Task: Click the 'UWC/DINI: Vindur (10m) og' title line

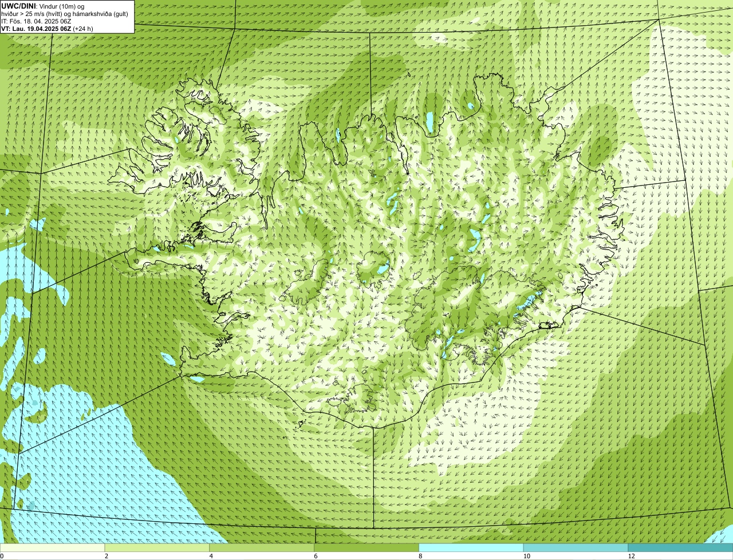Action: coord(43,6)
